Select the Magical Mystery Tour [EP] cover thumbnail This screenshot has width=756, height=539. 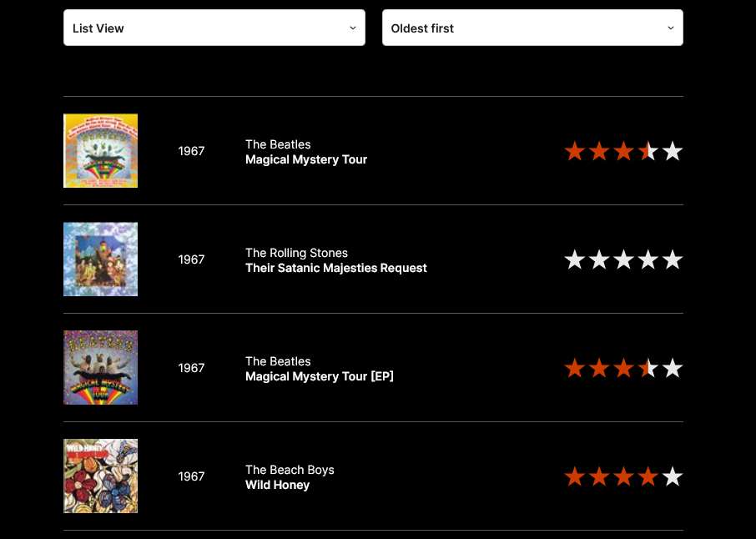(x=100, y=368)
